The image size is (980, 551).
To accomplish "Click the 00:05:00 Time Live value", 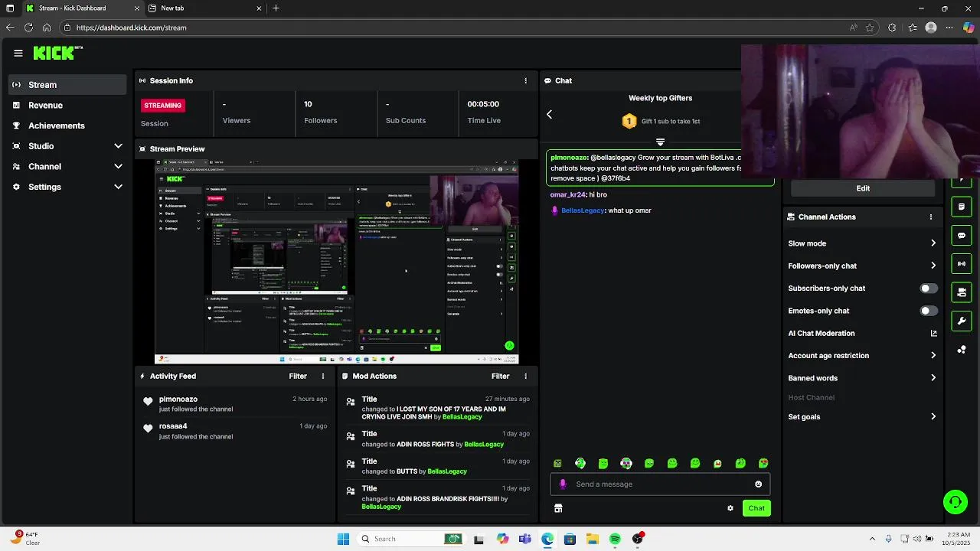I will (483, 104).
